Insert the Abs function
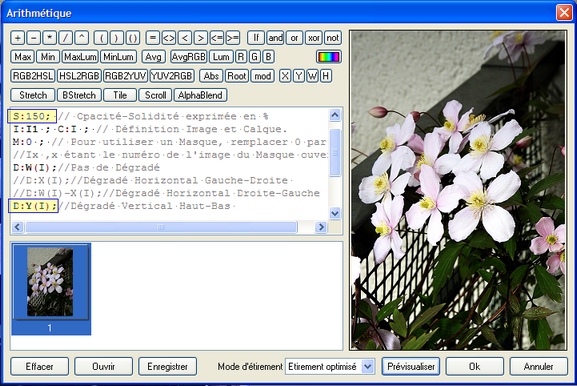This screenshot has width=577, height=386. pyautogui.click(x=211, y=76)
